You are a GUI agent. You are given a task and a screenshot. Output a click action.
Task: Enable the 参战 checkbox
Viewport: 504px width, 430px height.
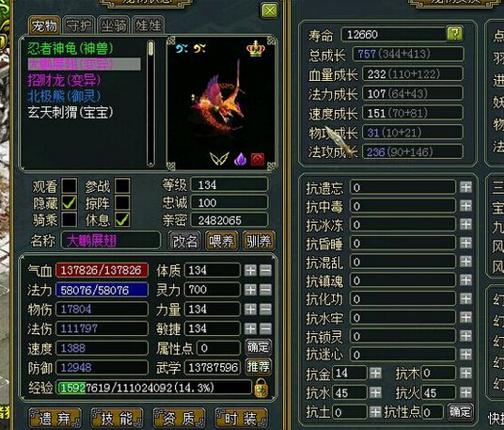pos(122,186)
